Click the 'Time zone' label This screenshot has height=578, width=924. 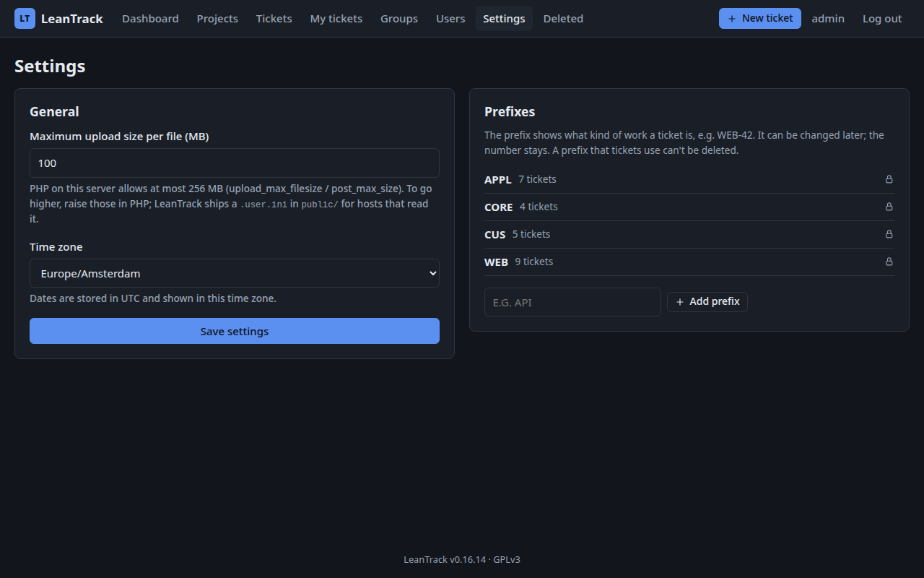point(56,247)
